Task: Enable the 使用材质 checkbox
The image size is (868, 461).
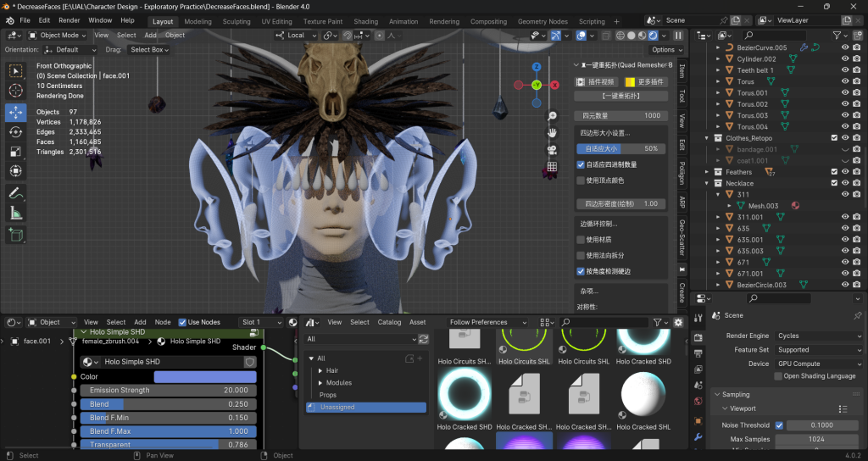Action: [581, 240]
